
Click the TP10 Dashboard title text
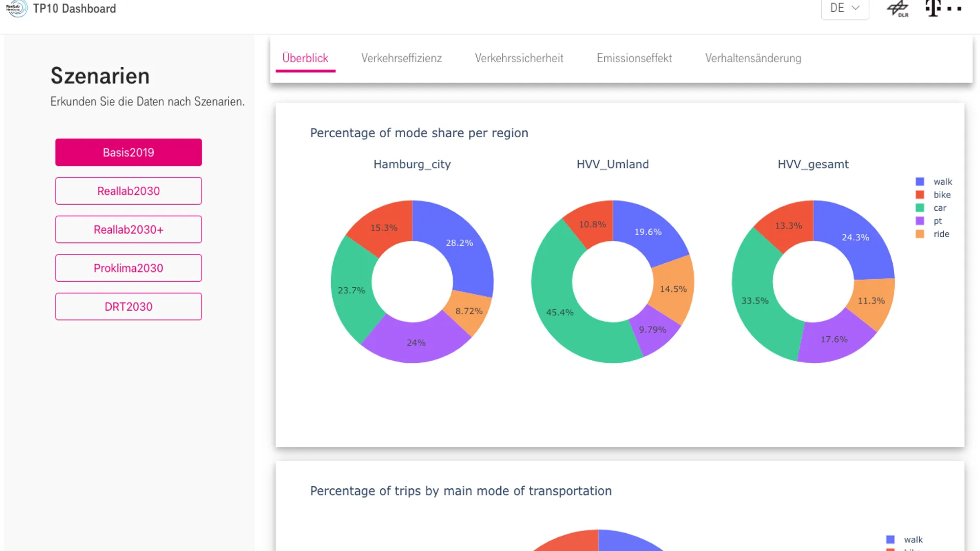point(75,9)
